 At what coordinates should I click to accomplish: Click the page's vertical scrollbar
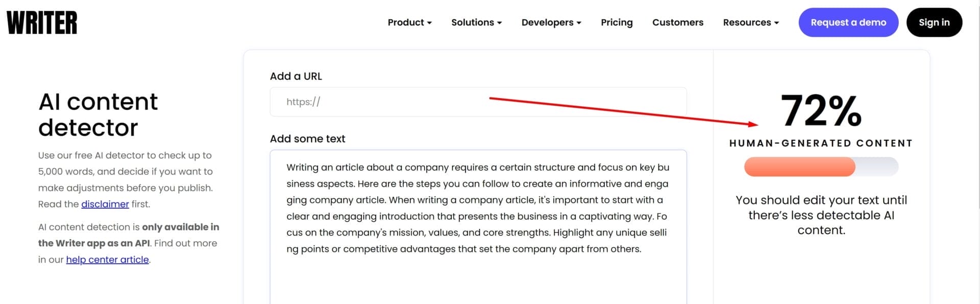pos(977,102)
